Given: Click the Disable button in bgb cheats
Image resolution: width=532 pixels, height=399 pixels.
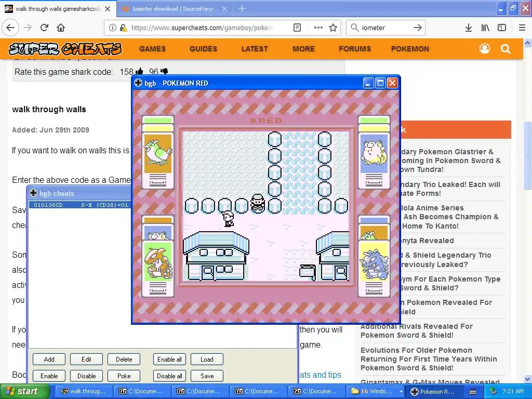Looking at the screenshot, I should click(x=86, y=376).
